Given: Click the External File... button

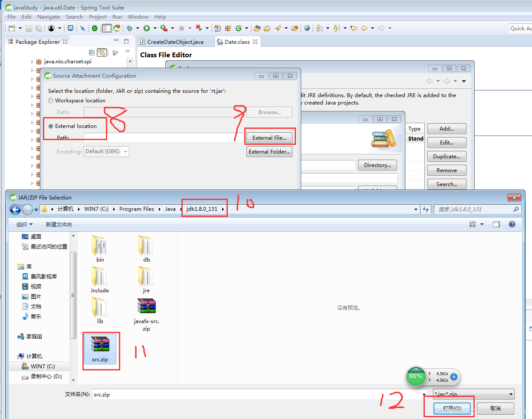Looking at the screenshot, I should 269,137.
